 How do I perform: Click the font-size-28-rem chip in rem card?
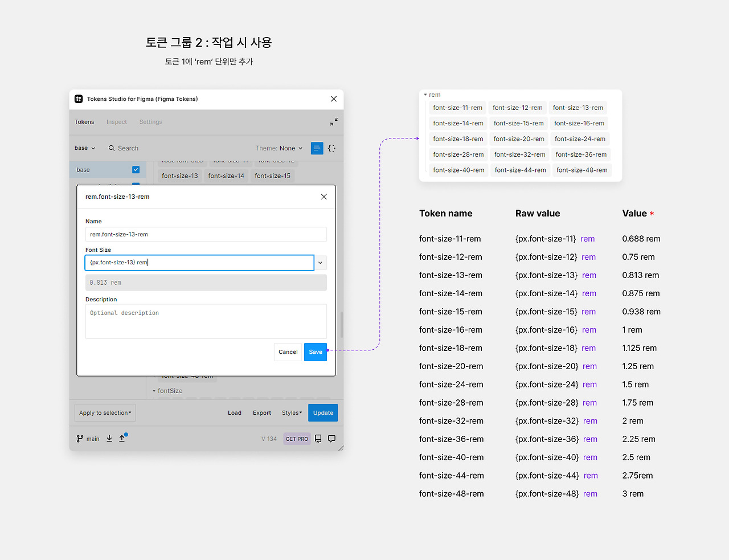pos(458,154)
